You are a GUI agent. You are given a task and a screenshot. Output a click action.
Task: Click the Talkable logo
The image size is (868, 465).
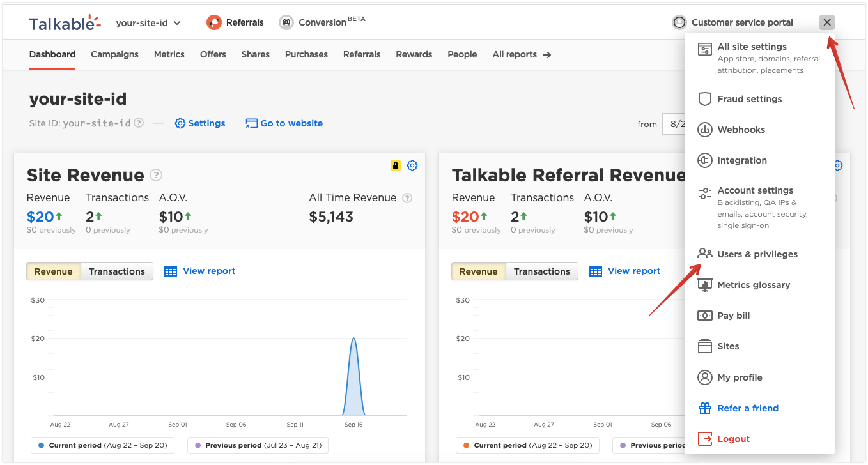pyautogui.click(x=65, y=22)
